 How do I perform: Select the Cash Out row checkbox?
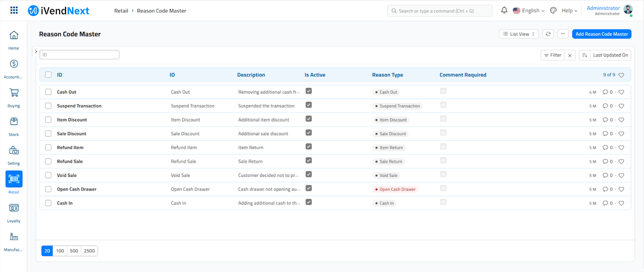(x=48, y=92)
